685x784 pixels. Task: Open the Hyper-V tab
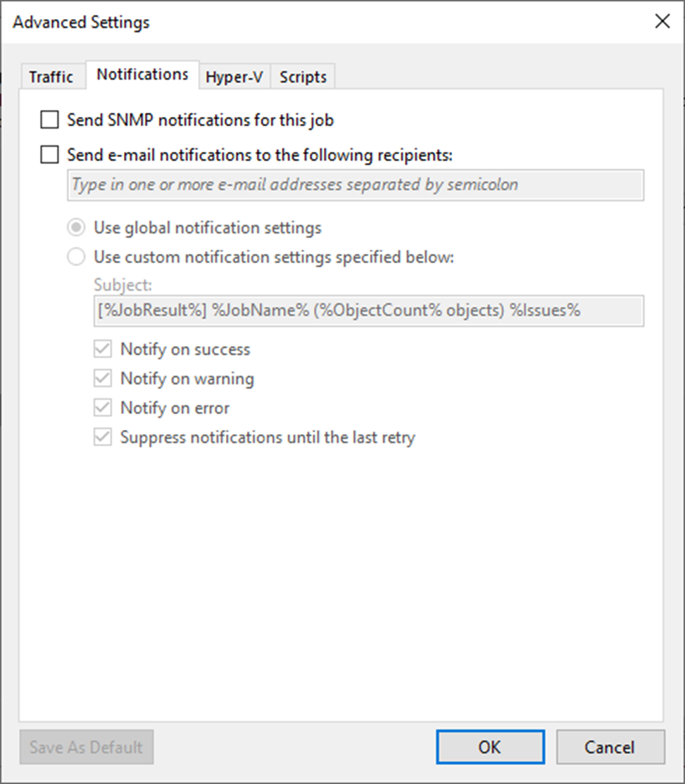pos(234,77)
